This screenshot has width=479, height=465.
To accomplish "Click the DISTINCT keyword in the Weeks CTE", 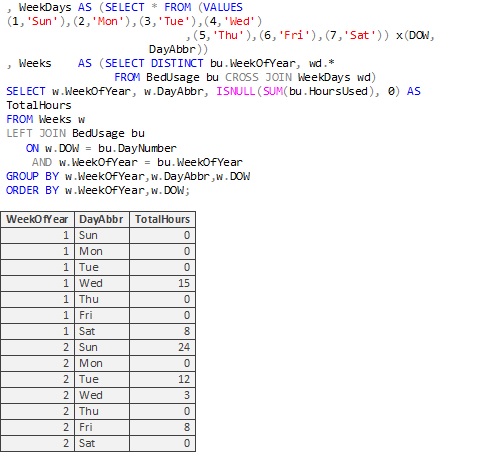I will tap(177, 63).
